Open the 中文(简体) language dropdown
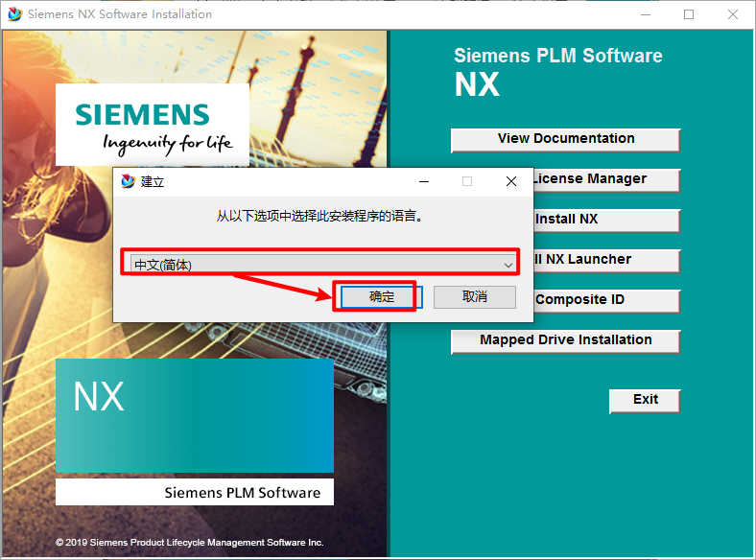The image size is (756, 560). (322, 264)
